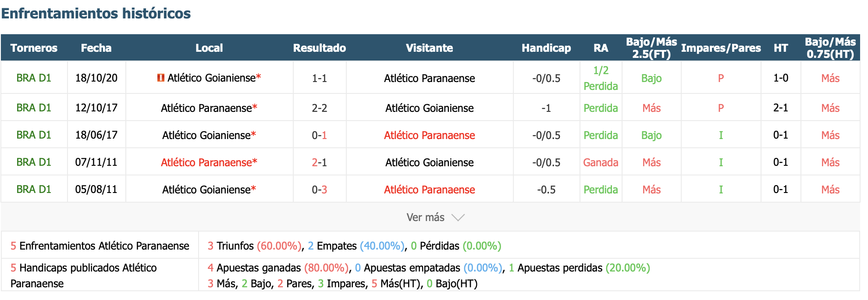Image resolution: width=868 pixels, height=300 pixels.
Task: Click BRA D1 tournament in the 18/10/20 row
Action: [x=34, y=78]
